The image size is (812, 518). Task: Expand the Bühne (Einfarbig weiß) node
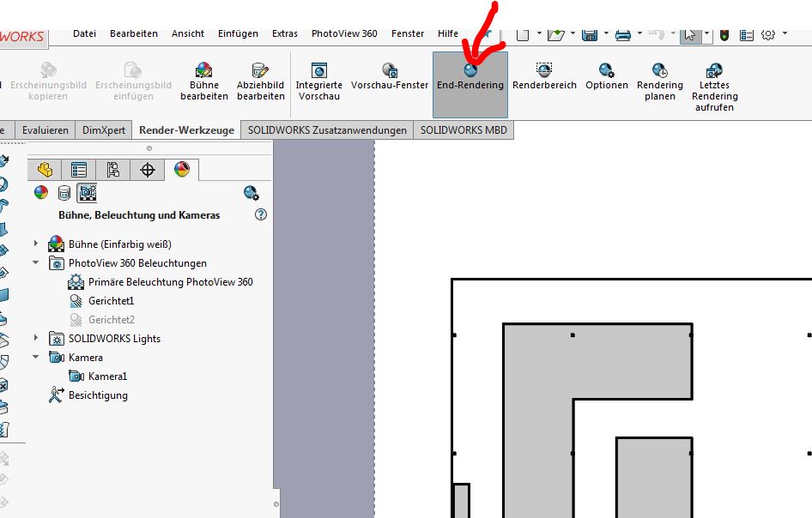(36, 244)
